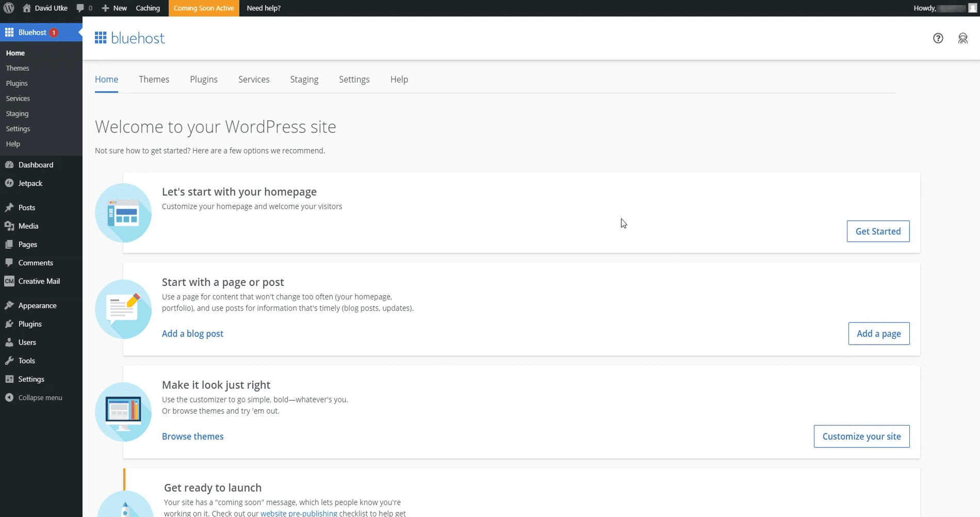Select Staging in Bluehost submenu

coord(17,114)
